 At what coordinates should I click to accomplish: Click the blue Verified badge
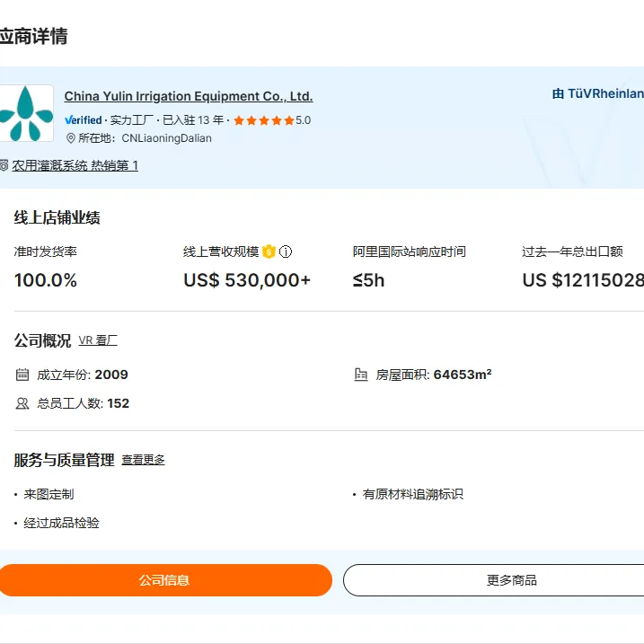click(x=84, y=120)
